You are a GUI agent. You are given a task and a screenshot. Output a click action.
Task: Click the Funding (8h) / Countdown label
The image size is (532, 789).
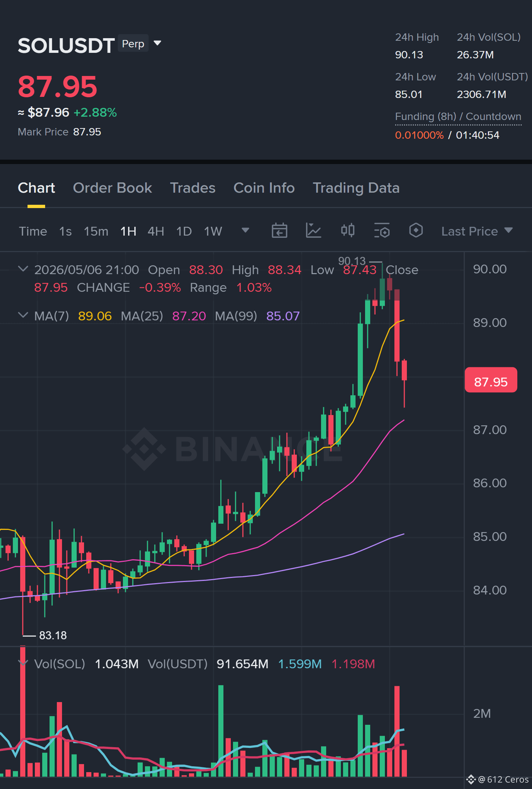(x=458, y=117)
